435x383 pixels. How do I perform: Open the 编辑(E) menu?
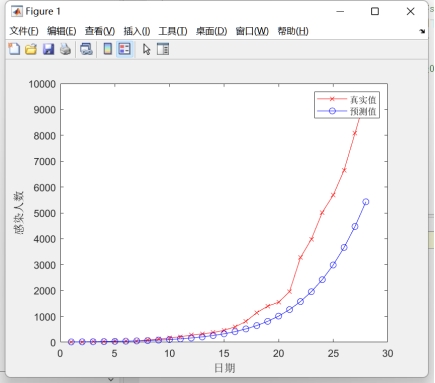tap(62, 31)
